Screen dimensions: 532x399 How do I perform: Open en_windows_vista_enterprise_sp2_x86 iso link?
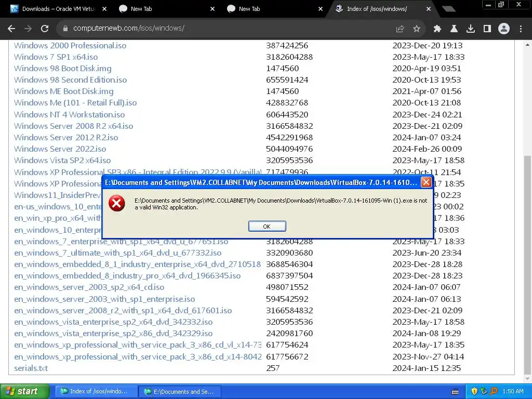click(113, 334)
